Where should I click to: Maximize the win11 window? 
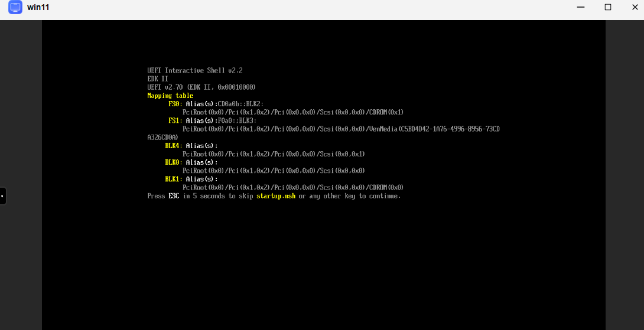pos(608,7)
